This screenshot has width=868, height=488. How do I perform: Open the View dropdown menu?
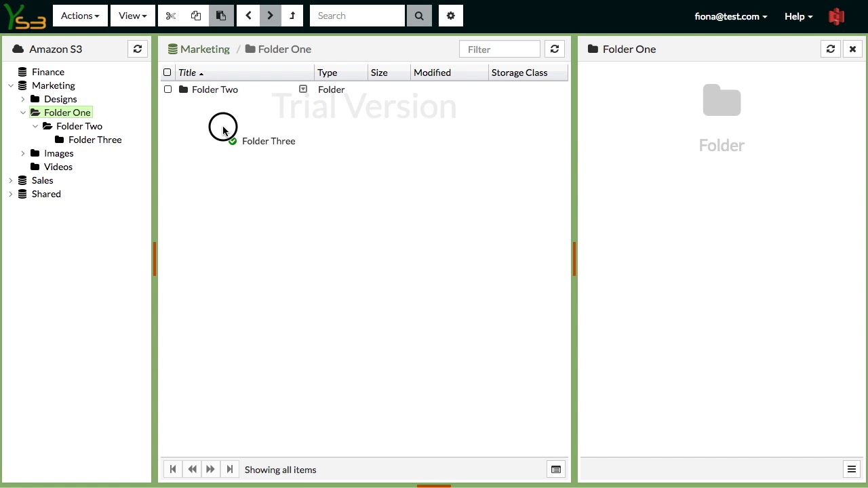click(x=132, y=16)
